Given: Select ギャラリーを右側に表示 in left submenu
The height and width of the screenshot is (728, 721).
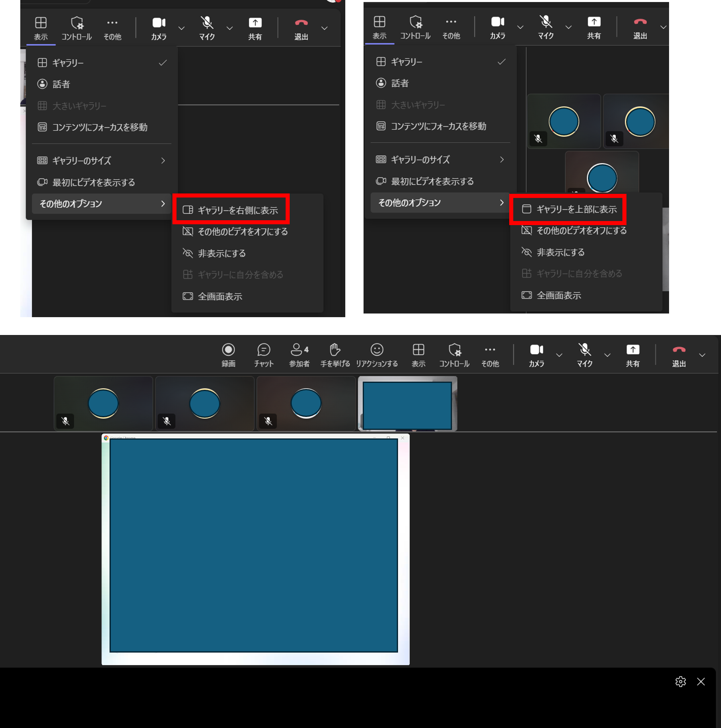Looking at the screenshot, I should pyautogui.click(x=230, y=210).
